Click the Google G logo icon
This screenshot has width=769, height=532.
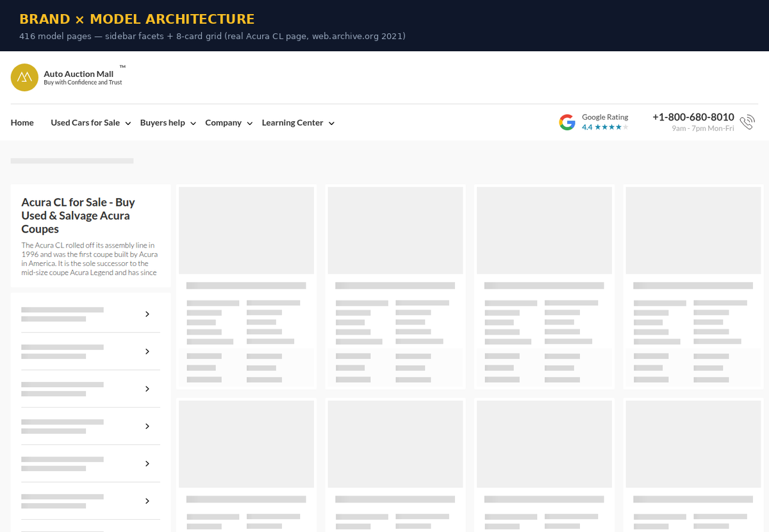point(567,122)
